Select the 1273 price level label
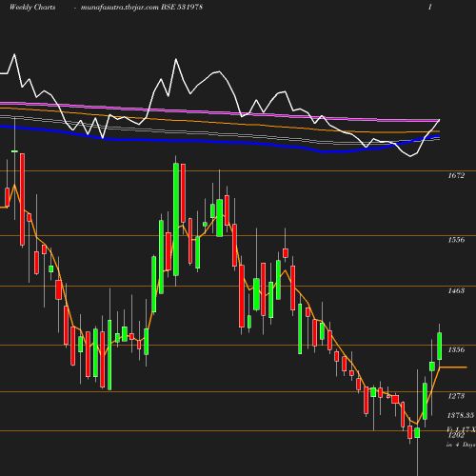 point(456,396)
